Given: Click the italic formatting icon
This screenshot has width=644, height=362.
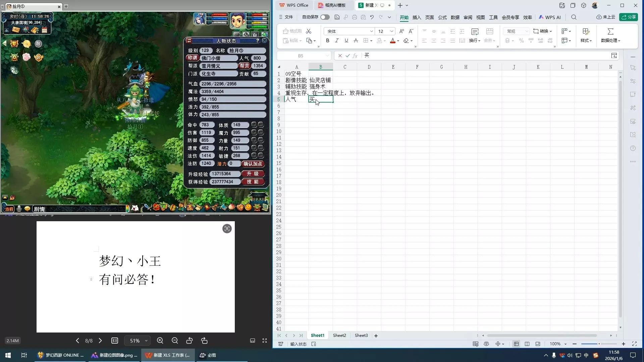Looking at the screenshot, I should click(x=337, y=41).
